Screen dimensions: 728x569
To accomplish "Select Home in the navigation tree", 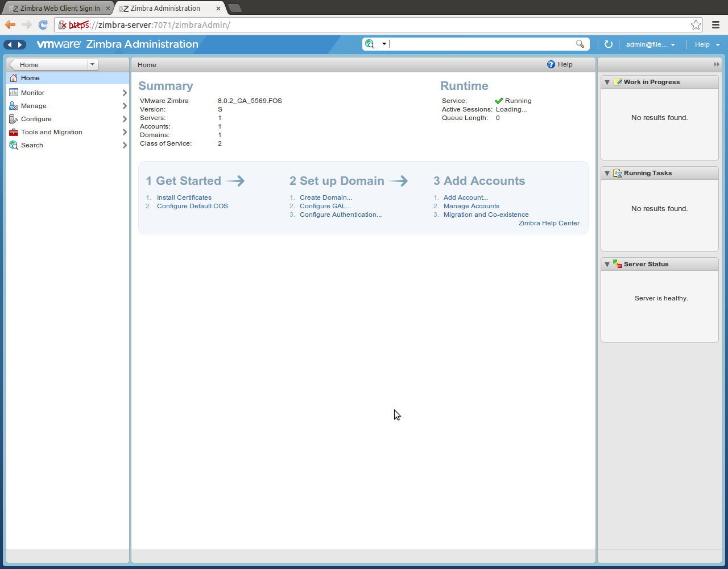I will [x=68, y=78].
